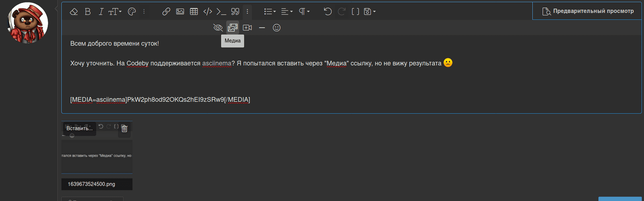Delete attachment with the trash icon

point(124,128)
